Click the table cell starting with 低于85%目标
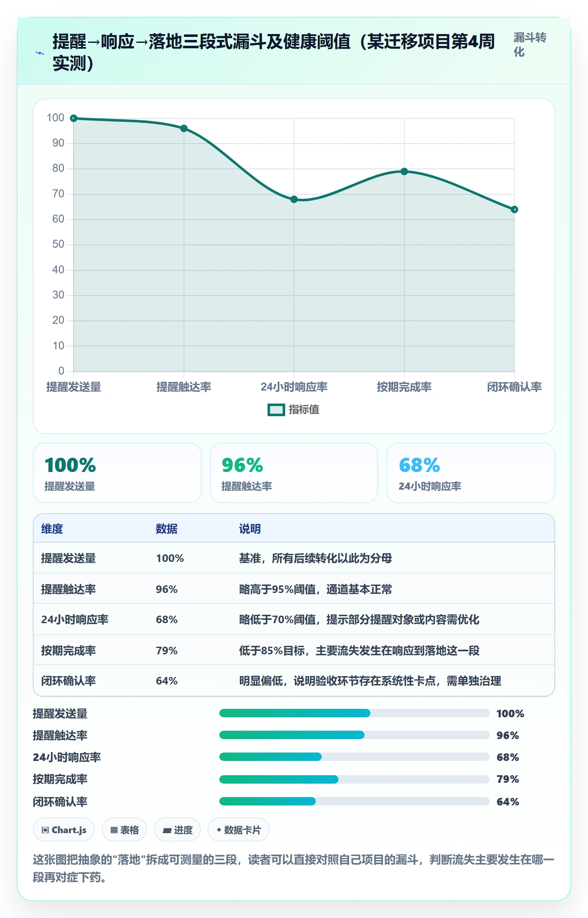This screenshot has width=588, height=918. pos(359,650)
